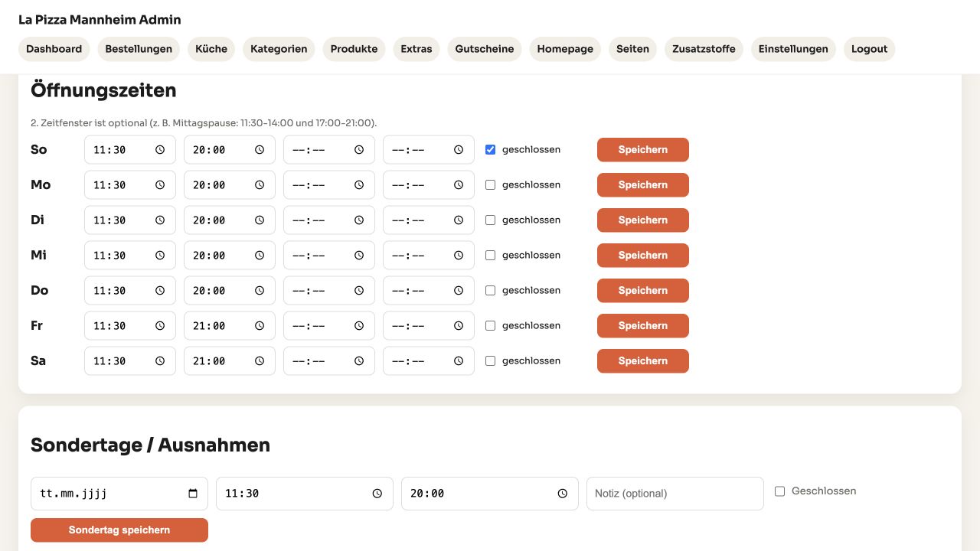Image resolution: width=980 pixels, height=551 pixels.
Task: Check Geschlossen box in Sondertage section
Action: 780,491
